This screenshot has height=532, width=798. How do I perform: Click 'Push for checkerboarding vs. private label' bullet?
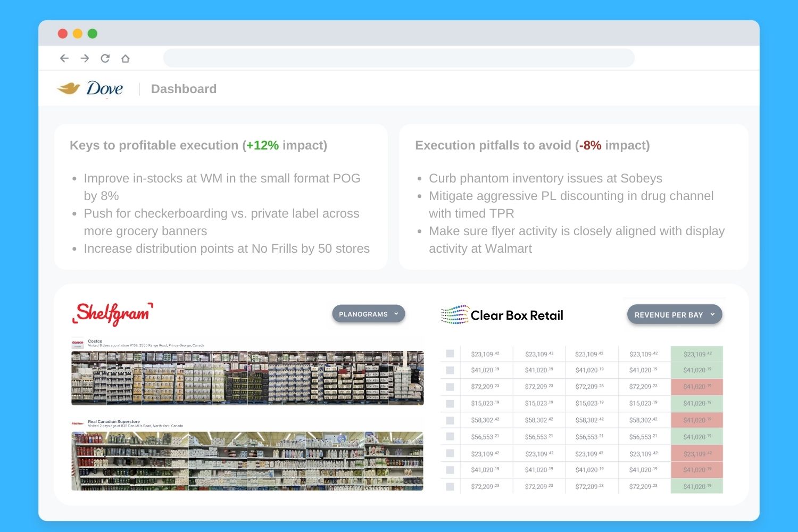coord(221,222)
